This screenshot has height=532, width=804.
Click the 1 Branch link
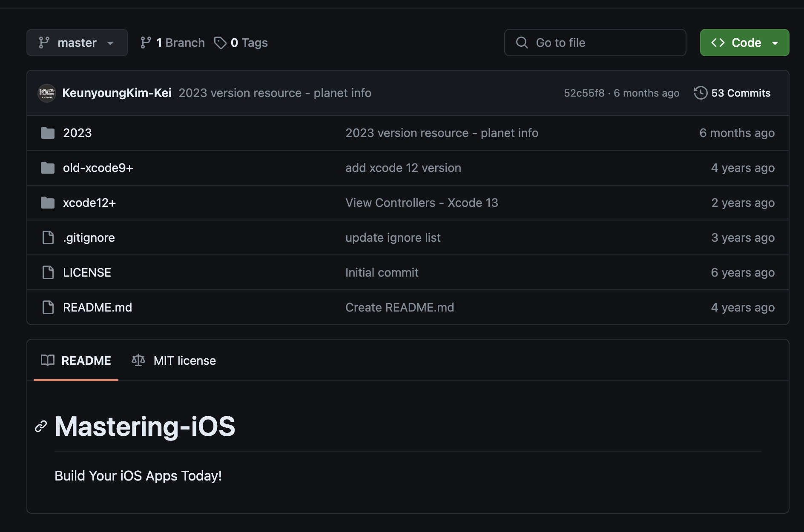click(x=172, y=43)
